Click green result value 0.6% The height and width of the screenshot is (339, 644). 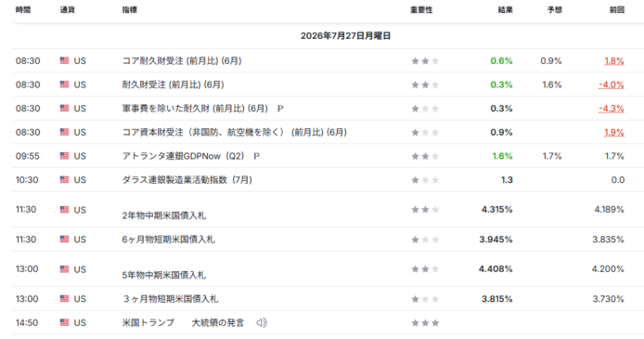pos(501,60)
